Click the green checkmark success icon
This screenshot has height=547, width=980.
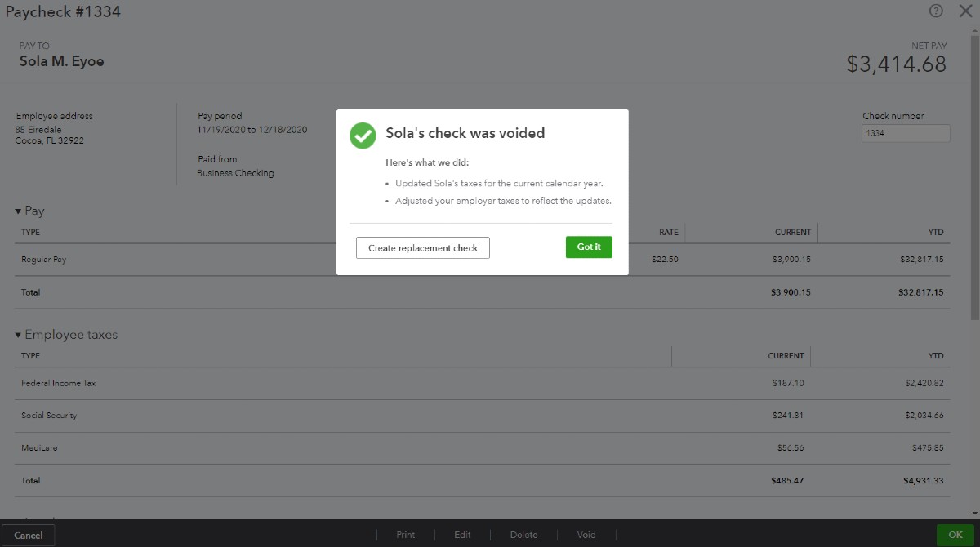[363, 135]
